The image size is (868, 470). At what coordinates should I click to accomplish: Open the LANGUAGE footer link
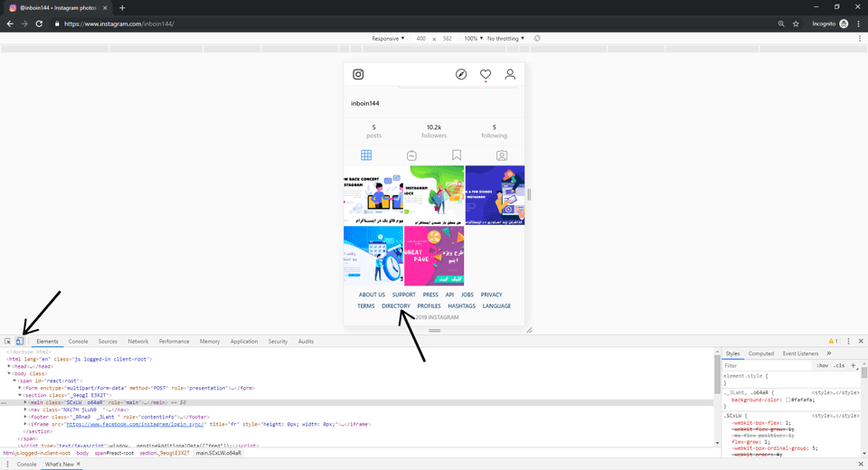[x=496, y=305]
